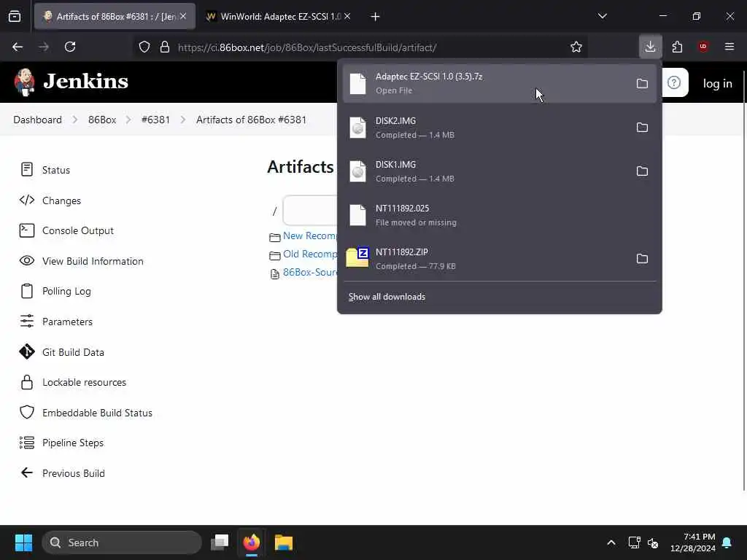
Task: Open Task View on the taskbar
Action: 220,542
